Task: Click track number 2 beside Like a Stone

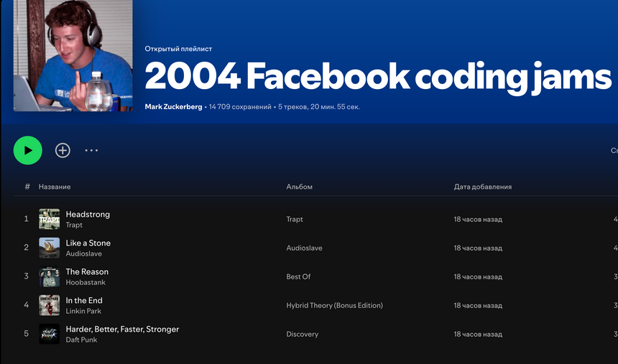Action: (x=27, y=248)
